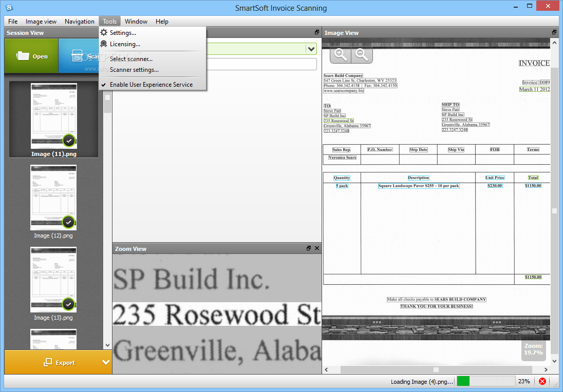Select the Zoom In magnifier tool

[x=340, y=54]
